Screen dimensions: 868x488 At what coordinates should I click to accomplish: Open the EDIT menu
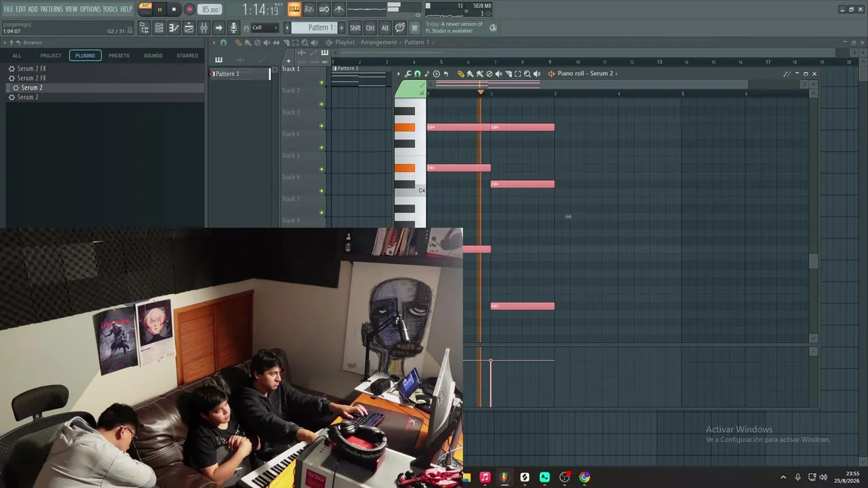click(x=20, y=9)
